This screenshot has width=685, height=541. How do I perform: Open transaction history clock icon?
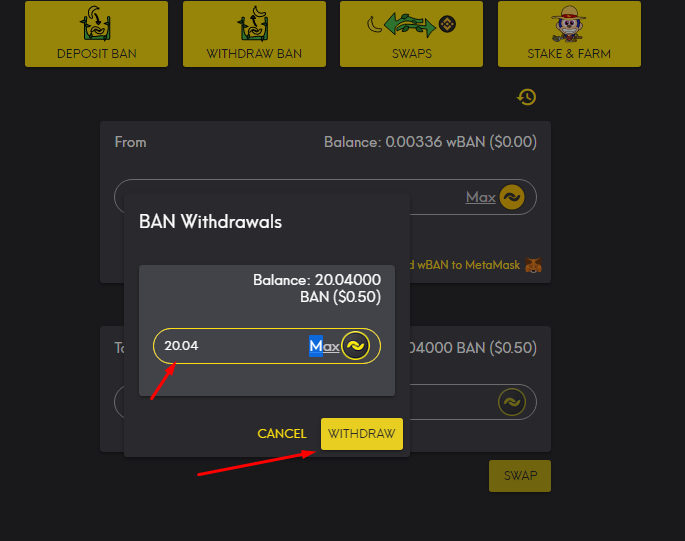[526, 97]
